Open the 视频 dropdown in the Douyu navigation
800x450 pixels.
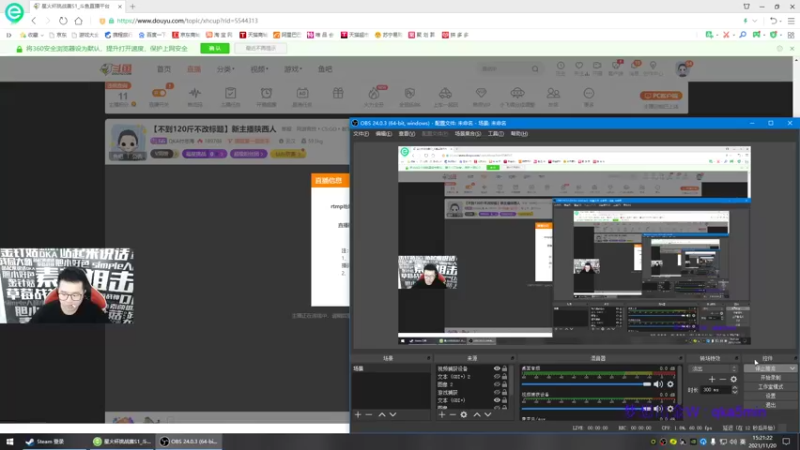(x=259, y=69)
